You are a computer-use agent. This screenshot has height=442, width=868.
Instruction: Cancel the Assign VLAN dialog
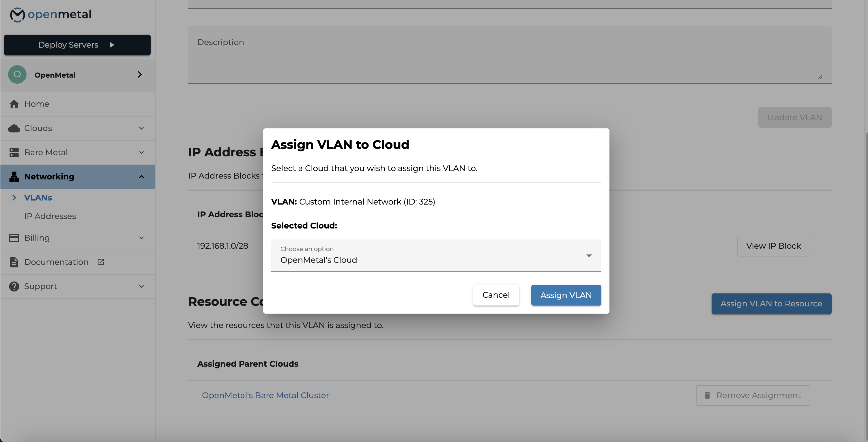(x=496, y=295)
